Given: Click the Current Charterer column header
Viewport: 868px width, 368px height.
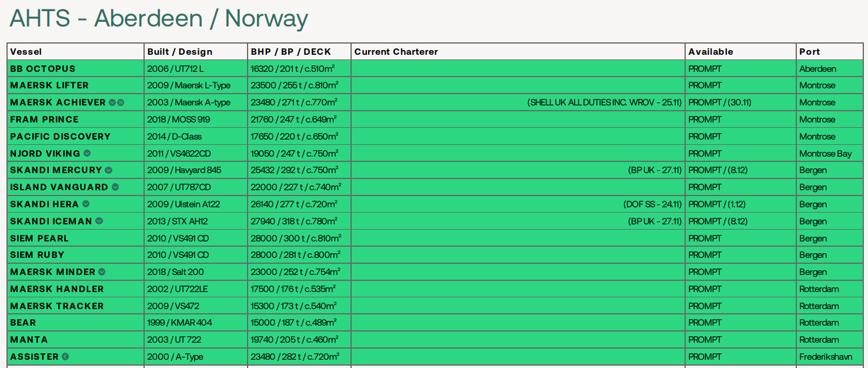Looking at the screenshot, I should click(396, 51).
